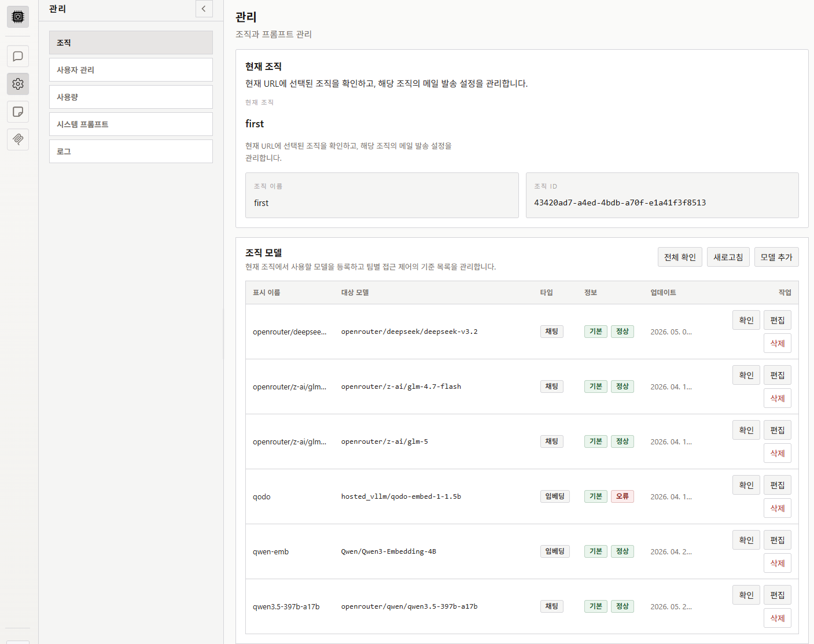Click the 현재 조직 section heading
The height and width of the screenshot is (644, 814).
tap(263, 67)
